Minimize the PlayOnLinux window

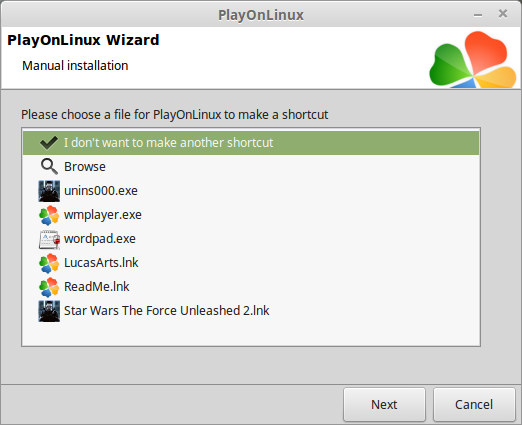(478, 15)
